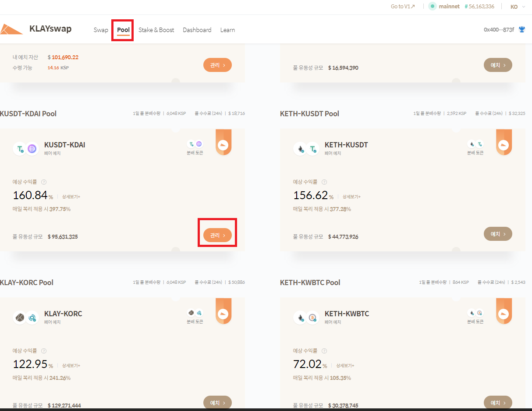This screenshot has width=532, height=411.
Task: Expand 상세보기+ next to 156.62%
Action: click(351, 197)
